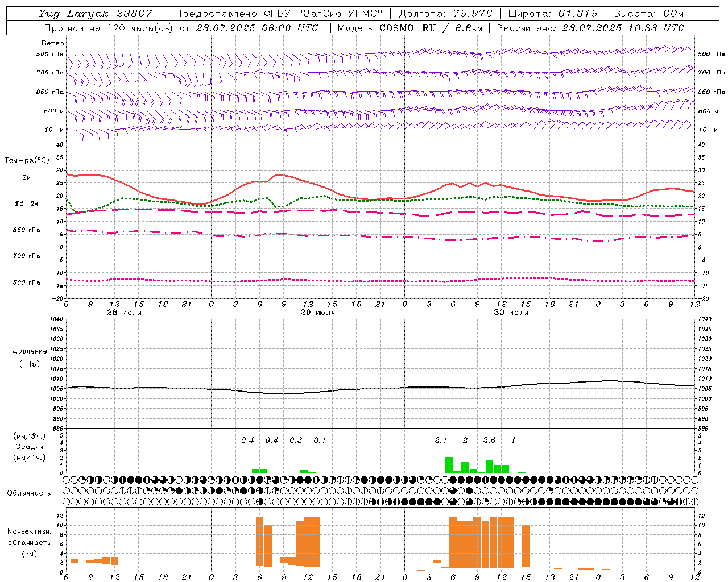728x582 pixels.
Task: Click the Конвективн. convective cloud label
Action: coord(29,531)
